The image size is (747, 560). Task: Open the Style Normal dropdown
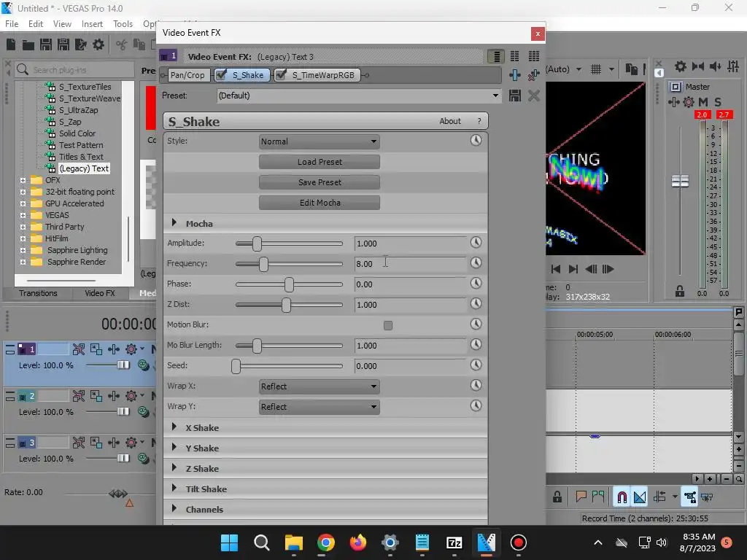click(x=320, y=141)
